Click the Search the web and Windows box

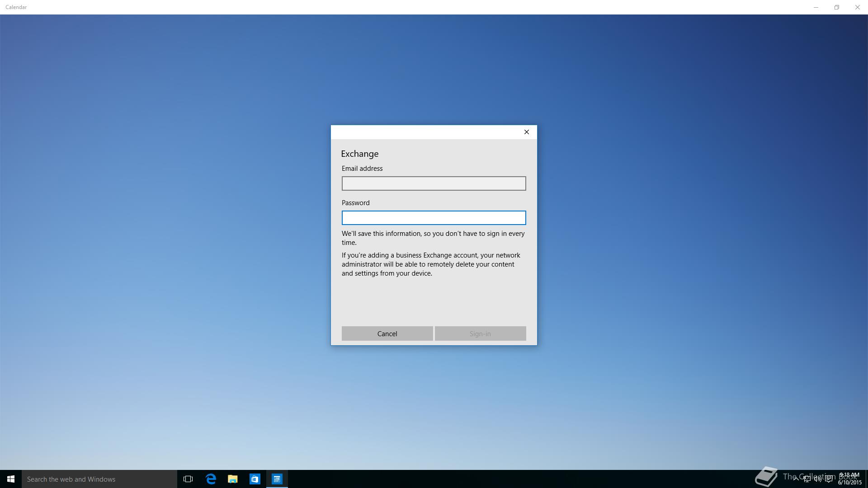click(99, 479)
